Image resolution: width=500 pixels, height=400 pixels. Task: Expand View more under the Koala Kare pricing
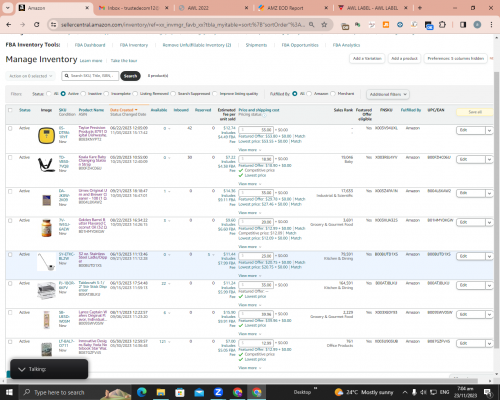[249, 184]
